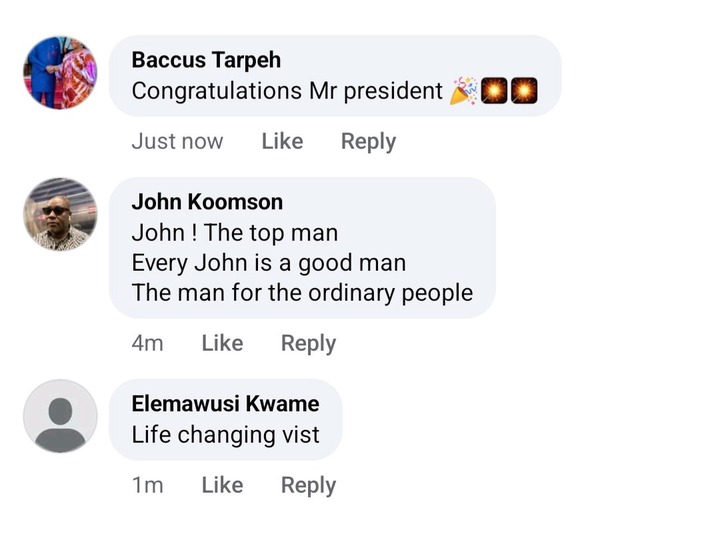
Task: Reply to Baccus Tarpeh's comment
Action: pos(368,142)
